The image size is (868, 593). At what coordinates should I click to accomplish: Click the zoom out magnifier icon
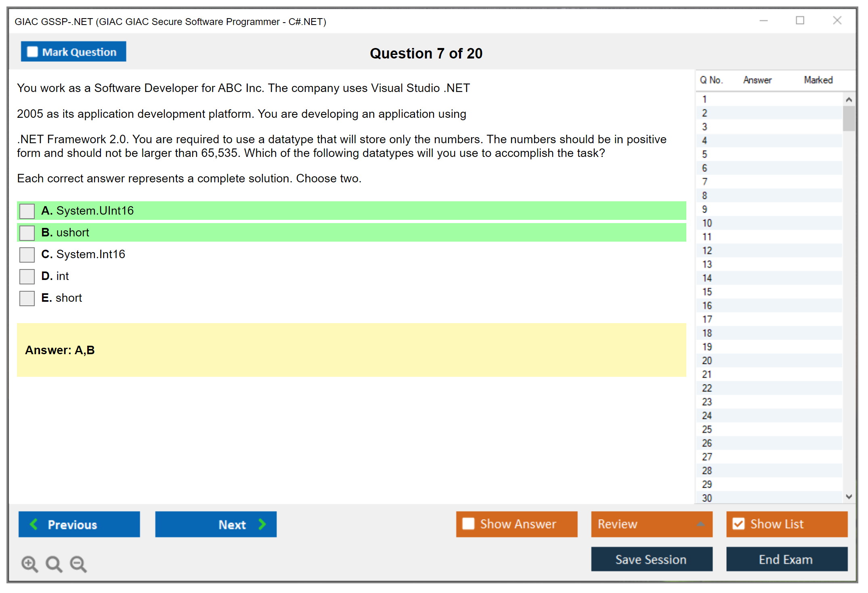click(x=78, y=564)
